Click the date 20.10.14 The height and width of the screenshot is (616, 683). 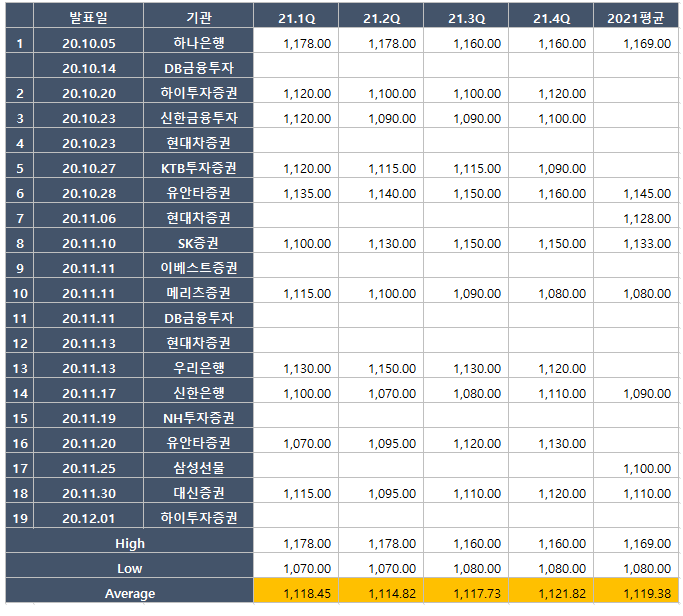pos(88,68)
